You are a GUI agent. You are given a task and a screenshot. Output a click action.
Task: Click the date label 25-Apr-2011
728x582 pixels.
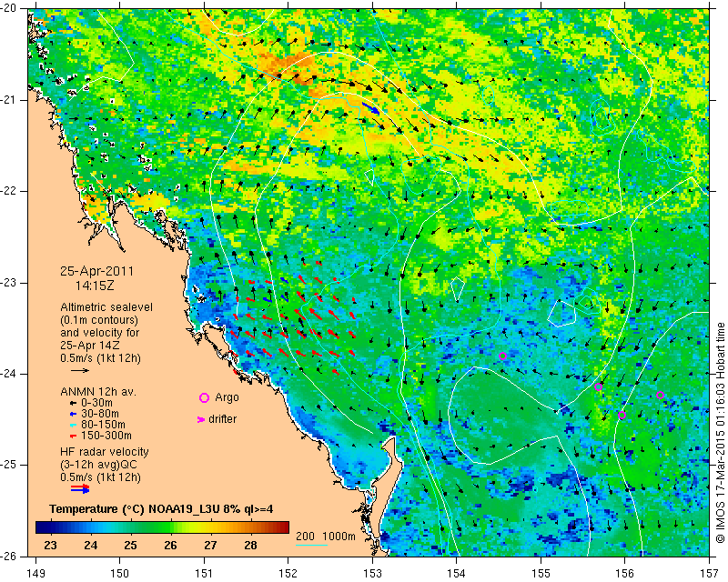pyautogui.click(x=96, y=271)
